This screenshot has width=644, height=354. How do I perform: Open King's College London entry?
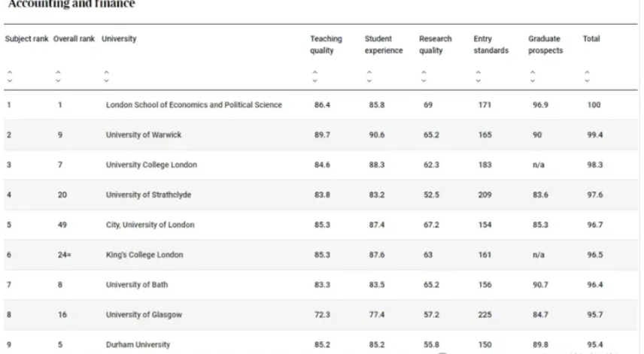click(144, 255)
